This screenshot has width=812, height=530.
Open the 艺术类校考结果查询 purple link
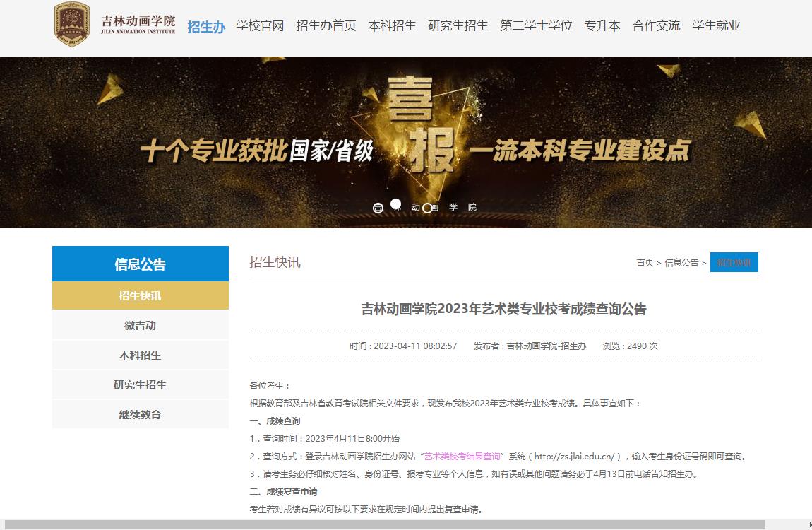[462, 456]
